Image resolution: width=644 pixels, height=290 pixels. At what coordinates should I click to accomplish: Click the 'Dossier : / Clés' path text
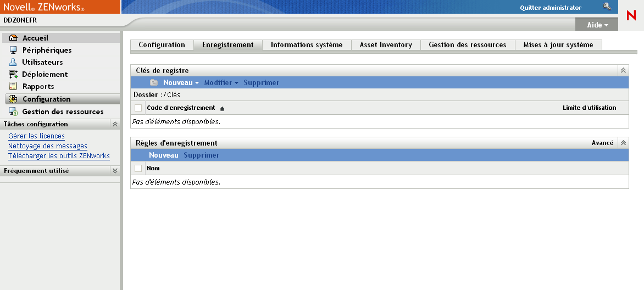pyautogui.click(x=157, y=95)
